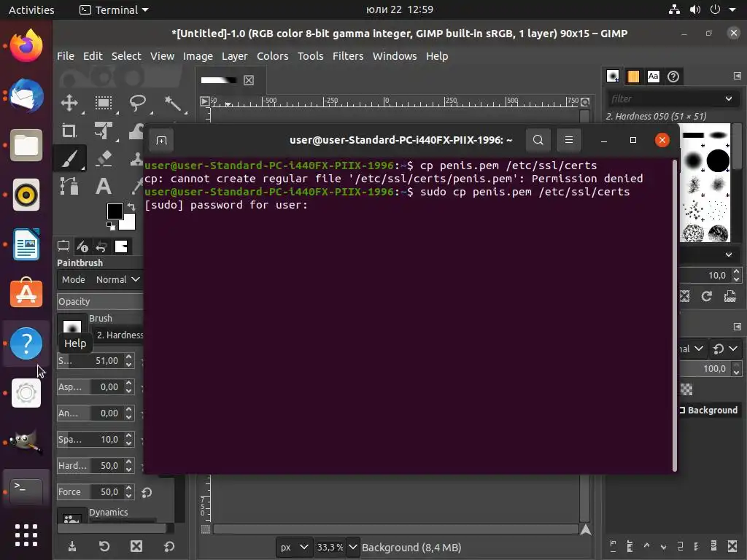Open the Windows menu

tap(395, 56)
